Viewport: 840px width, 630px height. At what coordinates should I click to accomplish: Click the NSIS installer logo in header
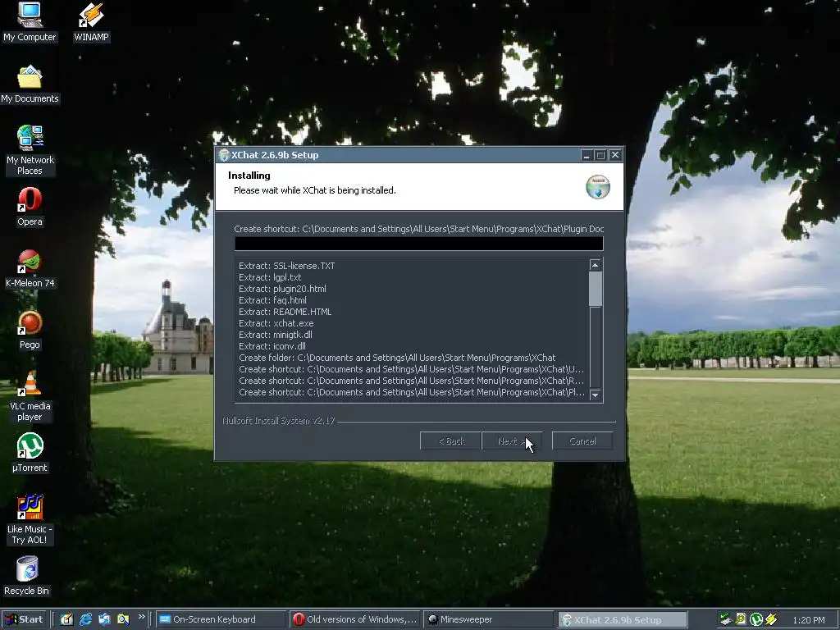tap(598, 187)
